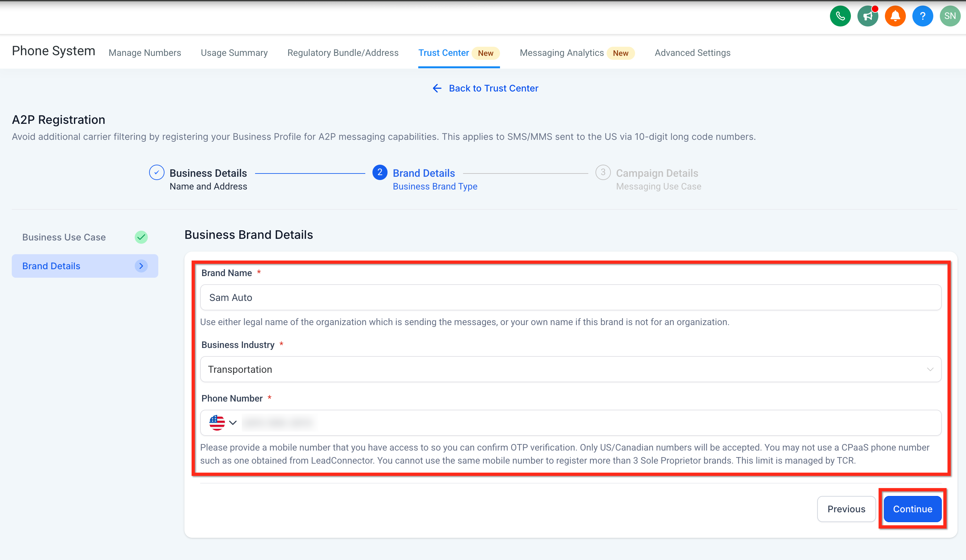The image size is (966, 560).
Task: Click the Brand Name input field
Action: pos(570,298)
